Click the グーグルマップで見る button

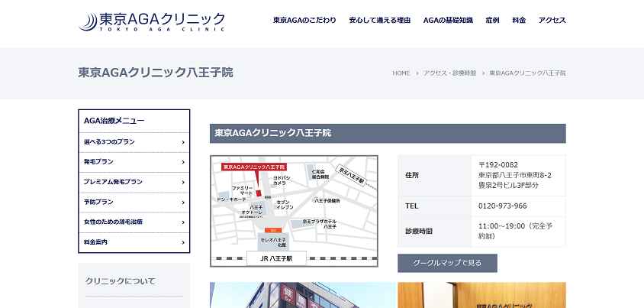[447, 263]
